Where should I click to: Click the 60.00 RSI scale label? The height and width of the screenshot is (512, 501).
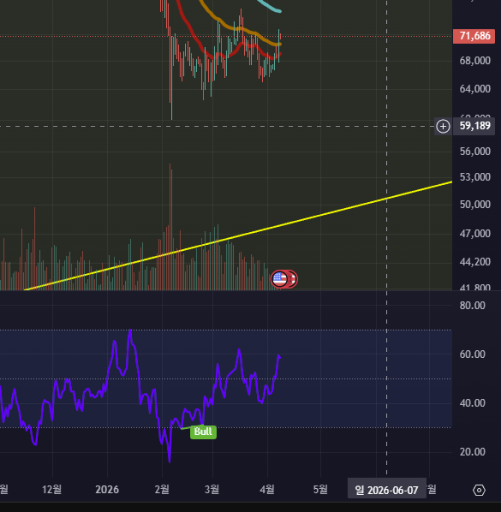[472, 354]
